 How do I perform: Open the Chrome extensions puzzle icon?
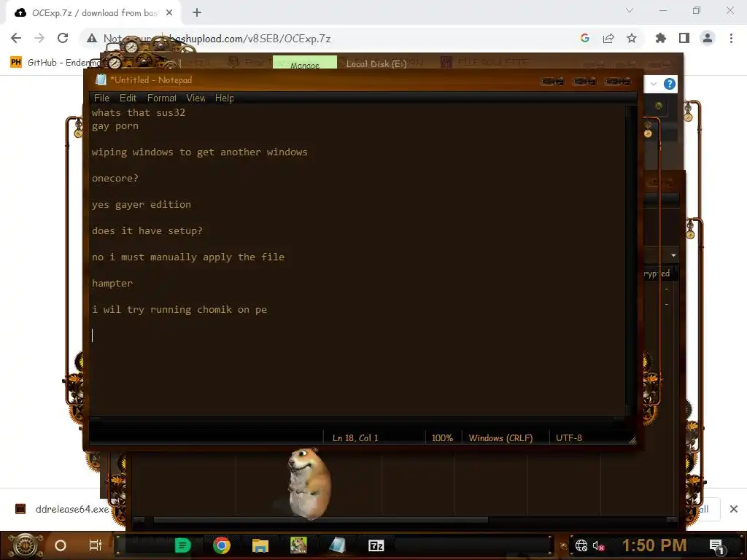tap(661, 38)
